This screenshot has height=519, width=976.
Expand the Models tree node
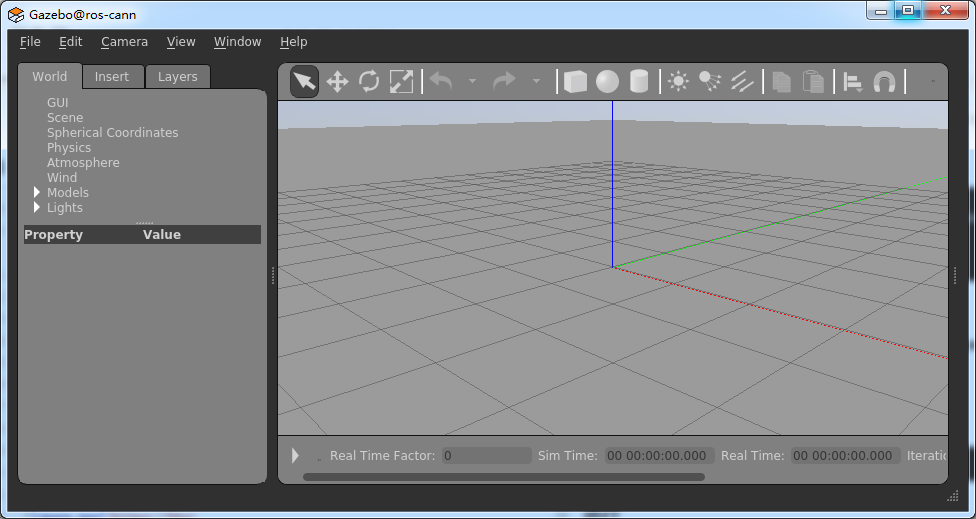pyautogui.click(x=37, y=192)
